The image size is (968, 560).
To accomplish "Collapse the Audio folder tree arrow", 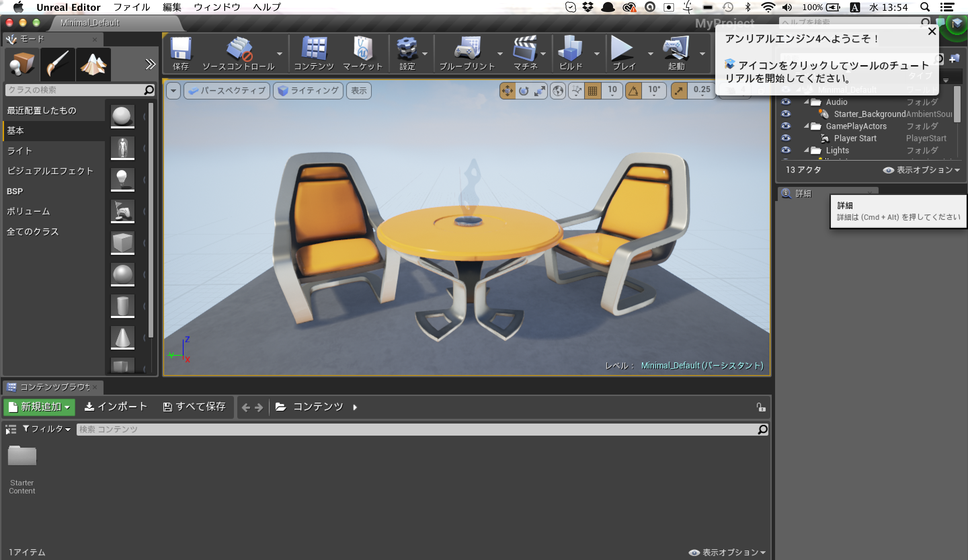I will pos(806,102).
